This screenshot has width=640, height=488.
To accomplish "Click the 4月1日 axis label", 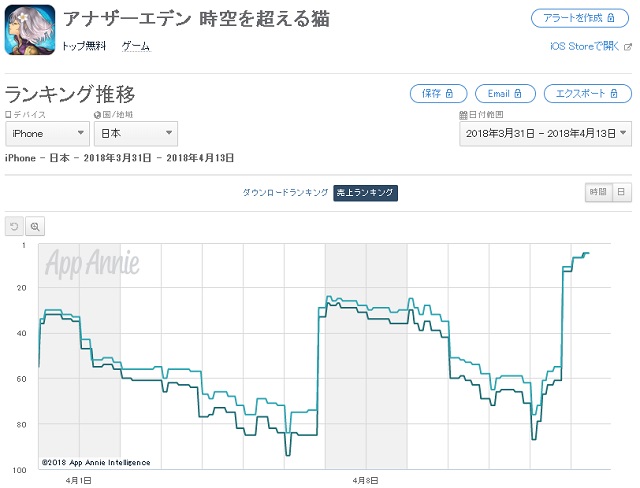I will 78,481.
